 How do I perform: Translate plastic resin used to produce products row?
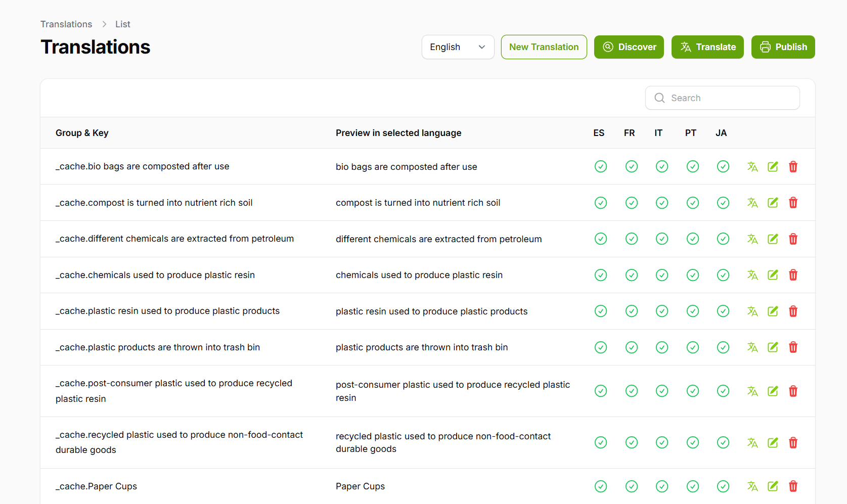pyautogui.click(x=752, y=311)
